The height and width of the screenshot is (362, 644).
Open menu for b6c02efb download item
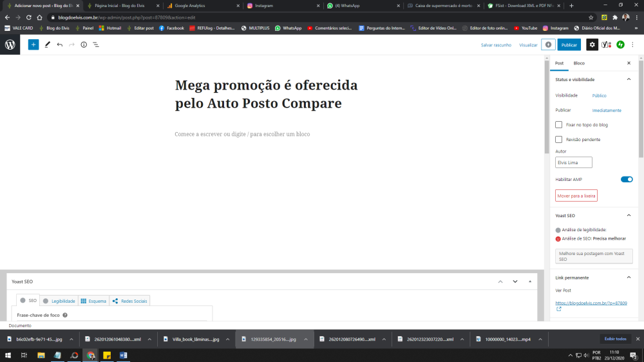(71, 339)
